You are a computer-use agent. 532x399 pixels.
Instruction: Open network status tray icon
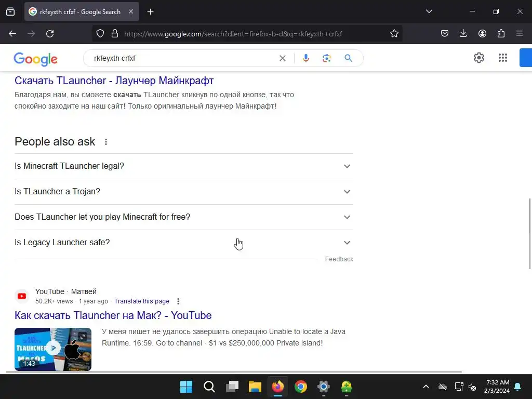point(459,387)
